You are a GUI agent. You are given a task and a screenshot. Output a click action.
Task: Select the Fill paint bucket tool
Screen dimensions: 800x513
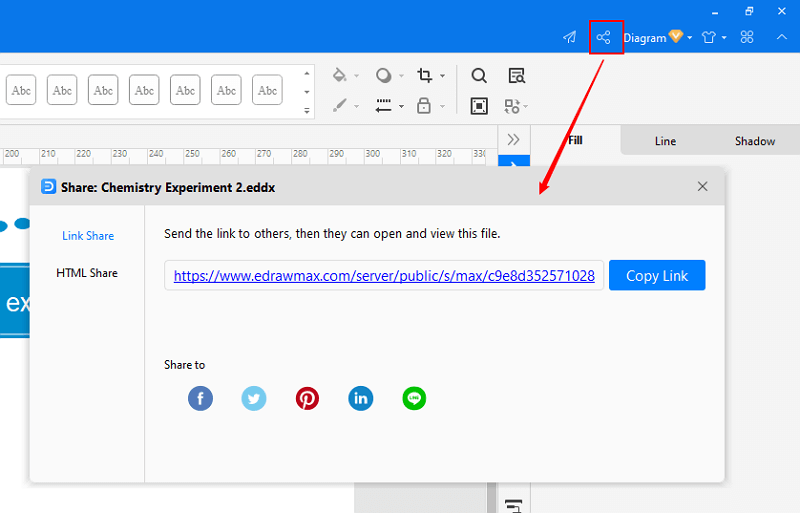click(339, 75)
